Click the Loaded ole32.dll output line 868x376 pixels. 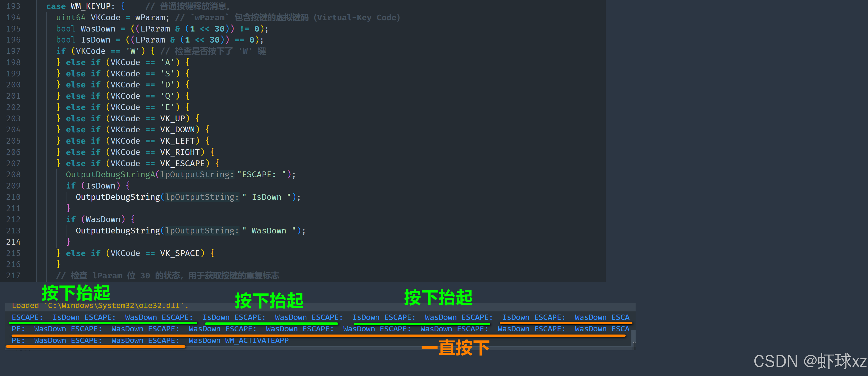[x=100, y=306]
